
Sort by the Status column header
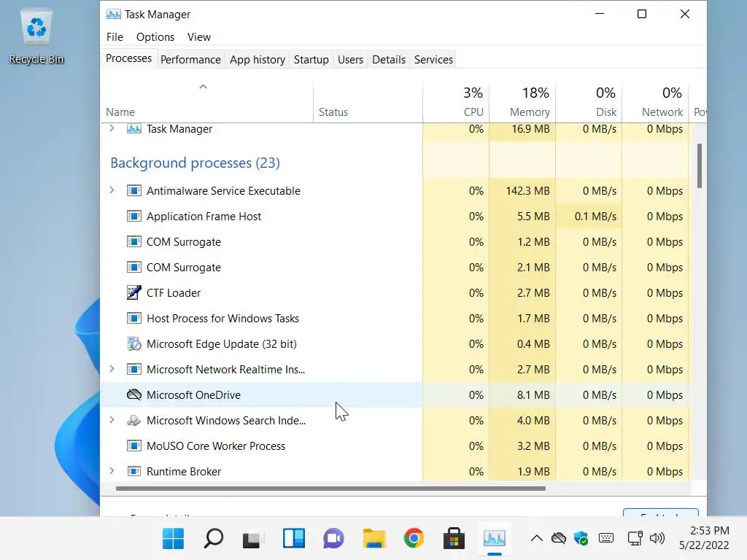click(368, 102)
